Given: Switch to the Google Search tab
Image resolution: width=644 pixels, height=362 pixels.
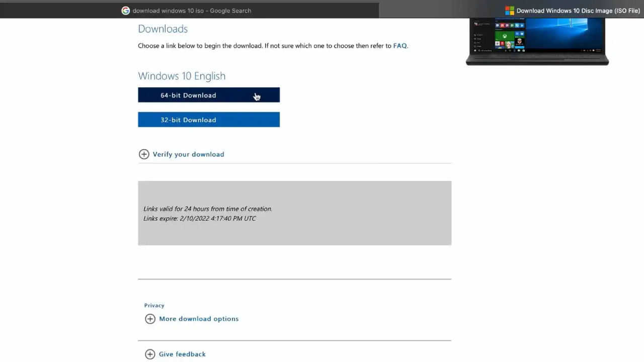Looking at the screenshot, I should pyautogui.click(x=189, y=11).
